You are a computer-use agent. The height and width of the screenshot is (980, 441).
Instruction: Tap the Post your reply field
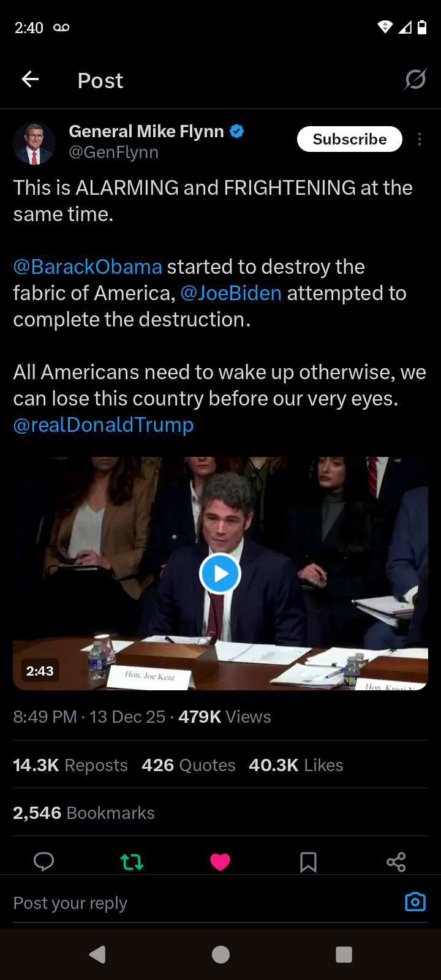[x=202, y=903]
